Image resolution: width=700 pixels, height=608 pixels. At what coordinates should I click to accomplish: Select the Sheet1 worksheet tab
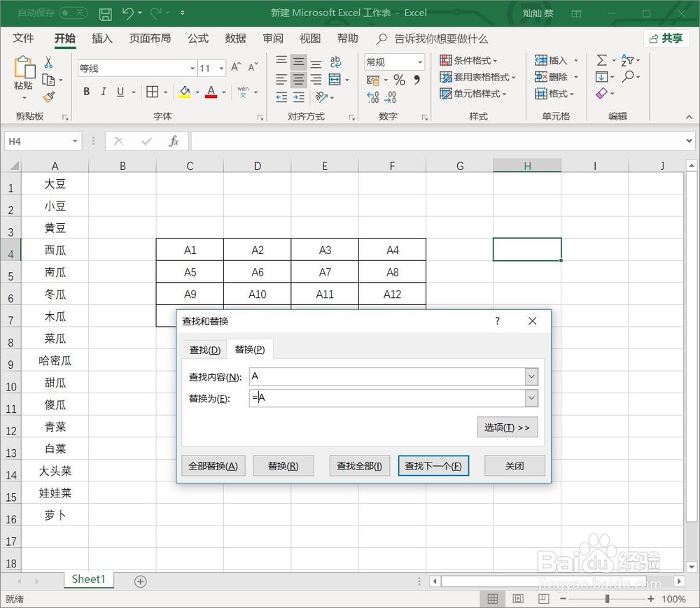pyautogui.click(x=88, y=579)
